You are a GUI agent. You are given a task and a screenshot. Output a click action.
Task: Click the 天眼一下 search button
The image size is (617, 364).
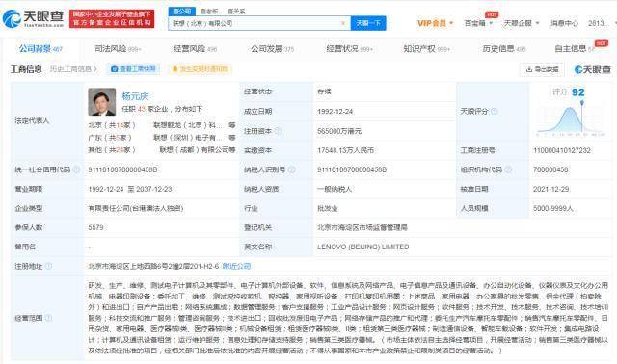point(368,23)
